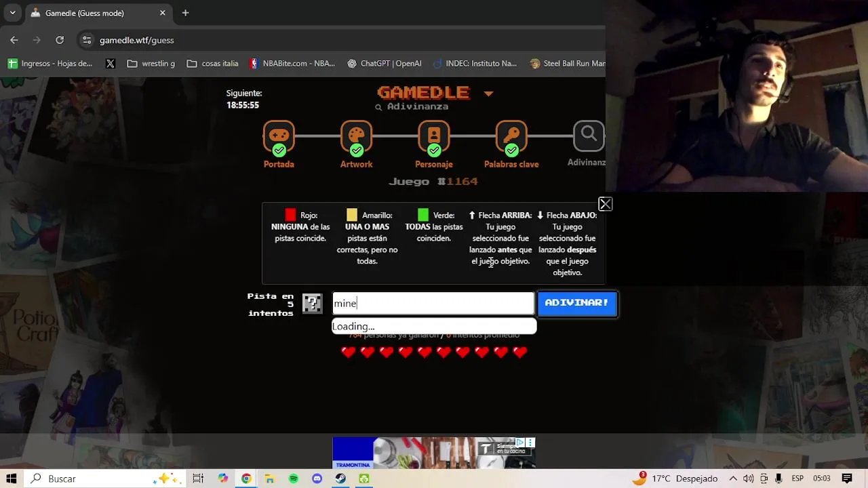Viewport: 868px width, 488px height.
Task: Open the Steel Ball Run bookmark
Action: [x=567, y=63]
